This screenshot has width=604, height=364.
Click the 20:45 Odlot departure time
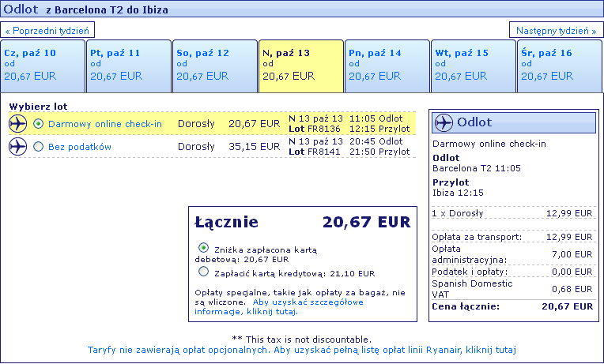[376, 141]
